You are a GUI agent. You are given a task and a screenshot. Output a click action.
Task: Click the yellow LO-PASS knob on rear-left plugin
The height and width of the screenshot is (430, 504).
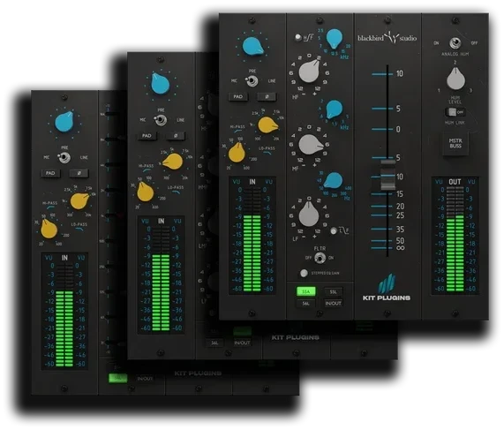coord(79,200)
